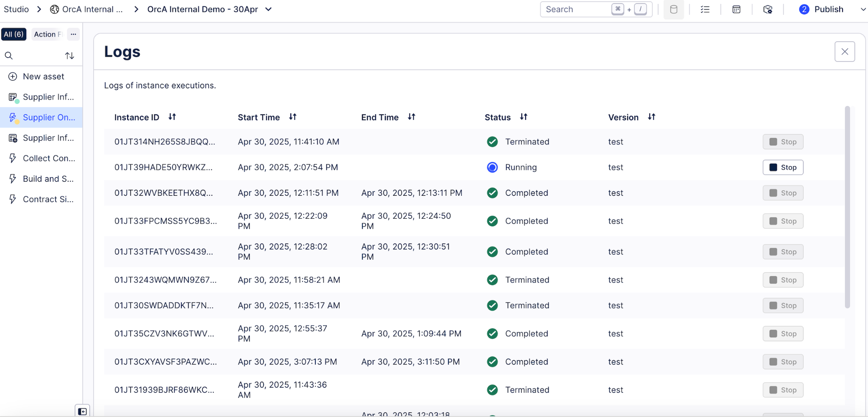Click the database icon in top toolbar
Viewport: 868px width, 417px height.
673,9
